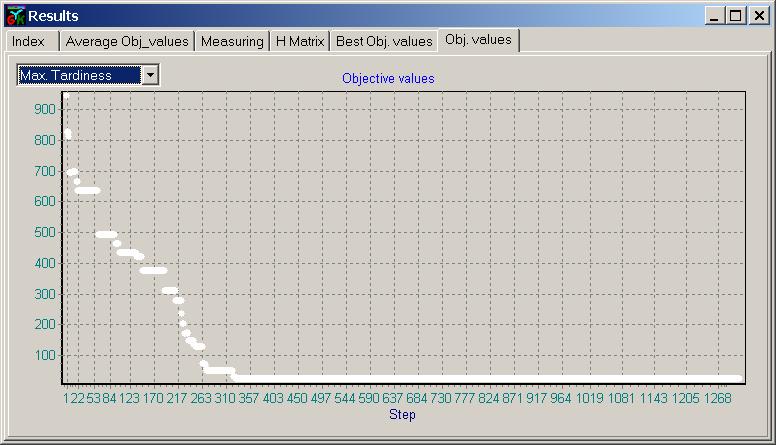Click the Step axis label
The width and height of the screenshot is (776, 445).
click(402, 414)
